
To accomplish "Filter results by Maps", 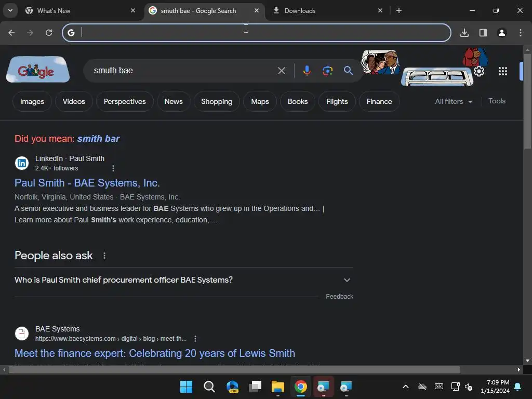I will click(260, 101).
